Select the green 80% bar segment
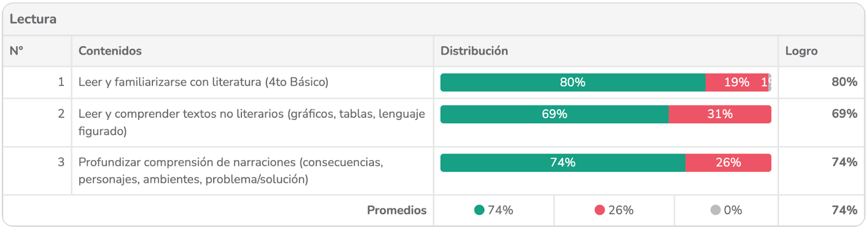This screenshot has width=868, height=230. [x=572, y=82]
